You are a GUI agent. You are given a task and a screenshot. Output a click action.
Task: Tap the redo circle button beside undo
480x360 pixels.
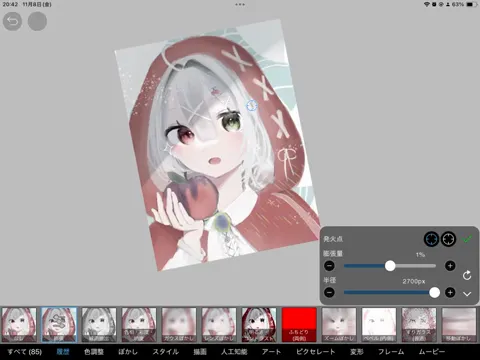pyautogui.click(x=37, y=21)
